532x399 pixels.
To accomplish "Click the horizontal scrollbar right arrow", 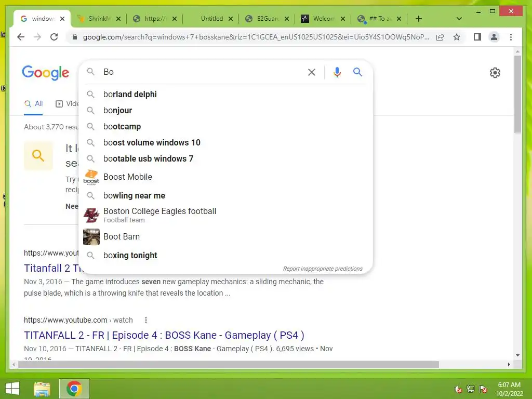I will coord(509,364).
